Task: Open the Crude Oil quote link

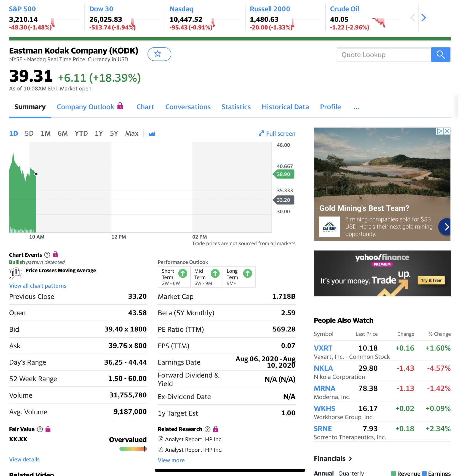Action: point(345,9)
